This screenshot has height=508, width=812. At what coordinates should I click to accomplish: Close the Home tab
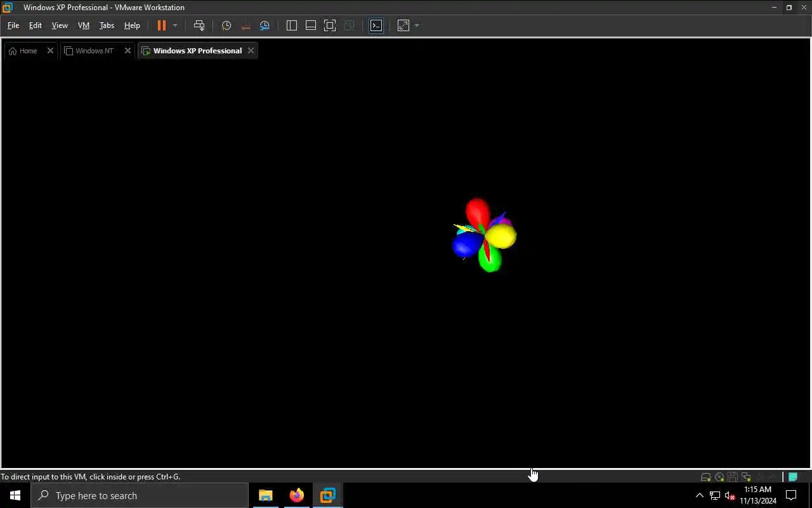[x=50, y=51]
